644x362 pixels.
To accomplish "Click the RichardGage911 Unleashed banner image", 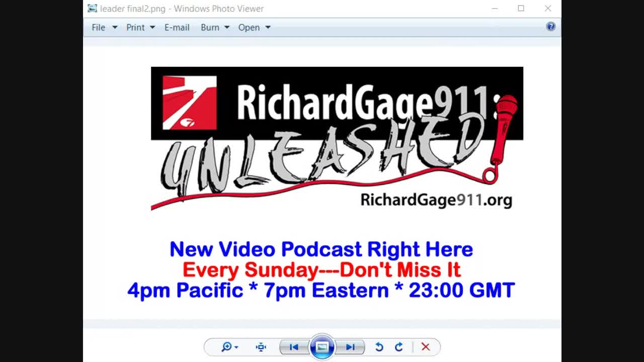I will tap(337, 138).
